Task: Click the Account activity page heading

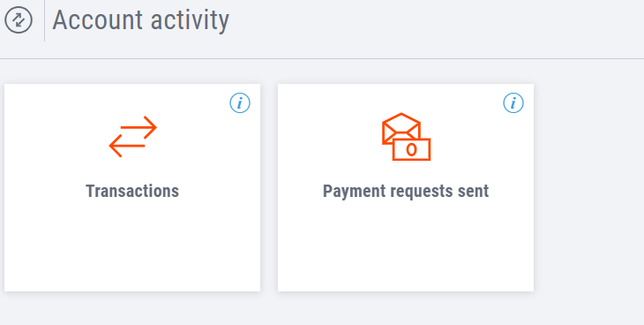Action: tap(141, 20)
